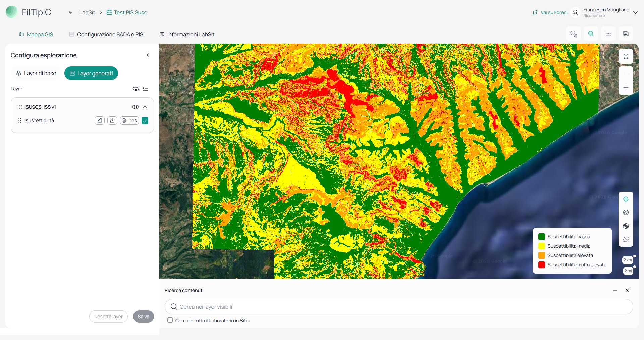Screen dimensions: 644x340
Task: Select the Layer generati tab
Action: click(91, 73)
